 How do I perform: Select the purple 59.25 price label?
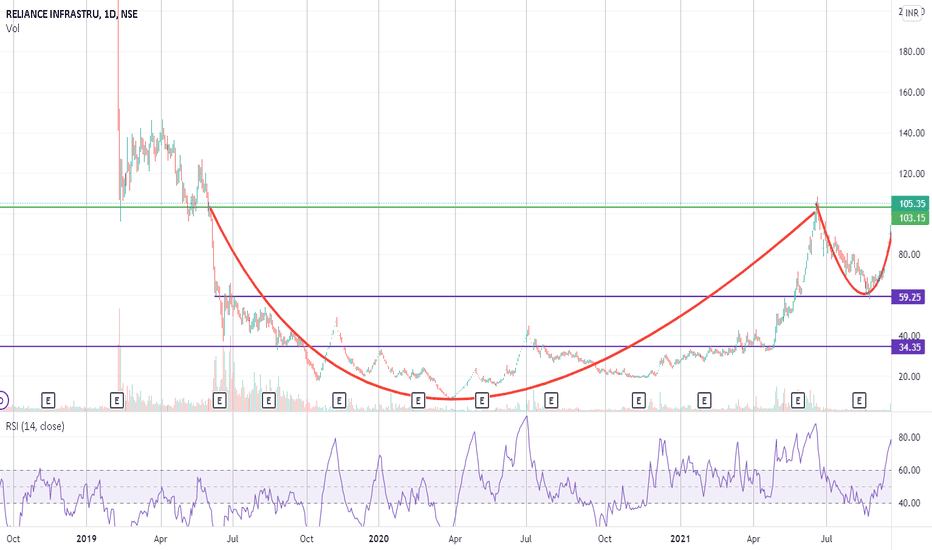[908, 297]
